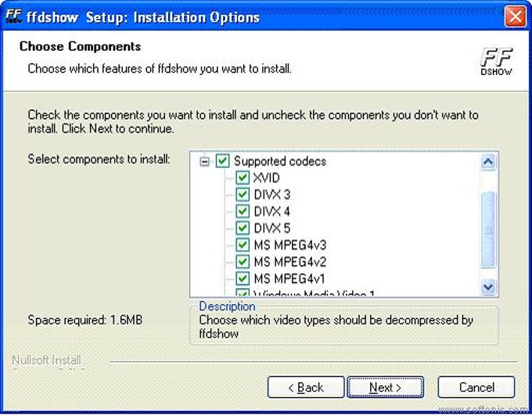The image size is (532, 415).
Task: Return using the Back button
Action: tap(306, 387)
